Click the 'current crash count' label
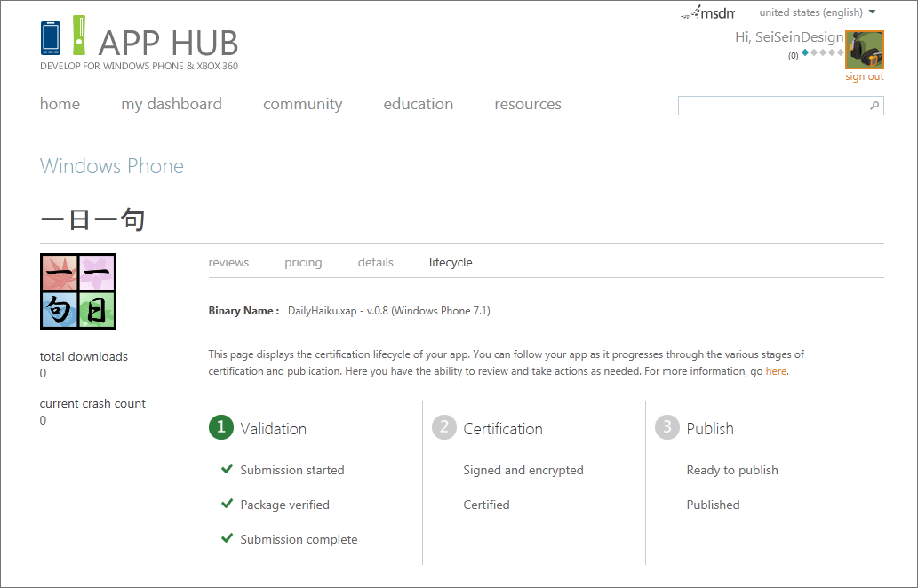Image resolution: width=918 pixels, height=588 pixels. 92,404
